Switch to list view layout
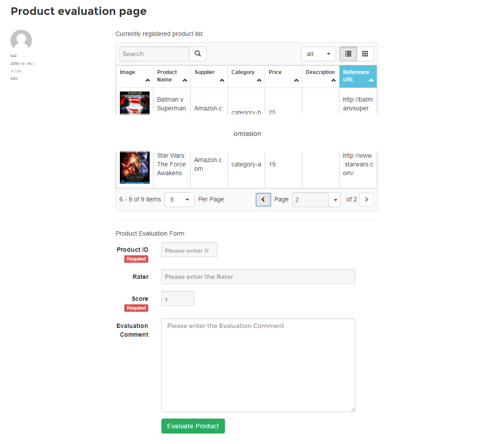 [x=348, y=54]
